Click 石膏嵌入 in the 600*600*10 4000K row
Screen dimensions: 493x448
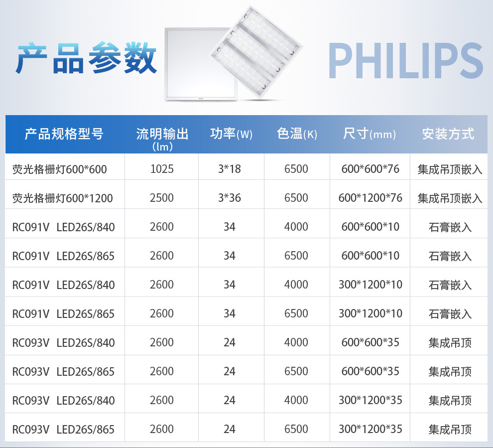(x=450, y=227)
